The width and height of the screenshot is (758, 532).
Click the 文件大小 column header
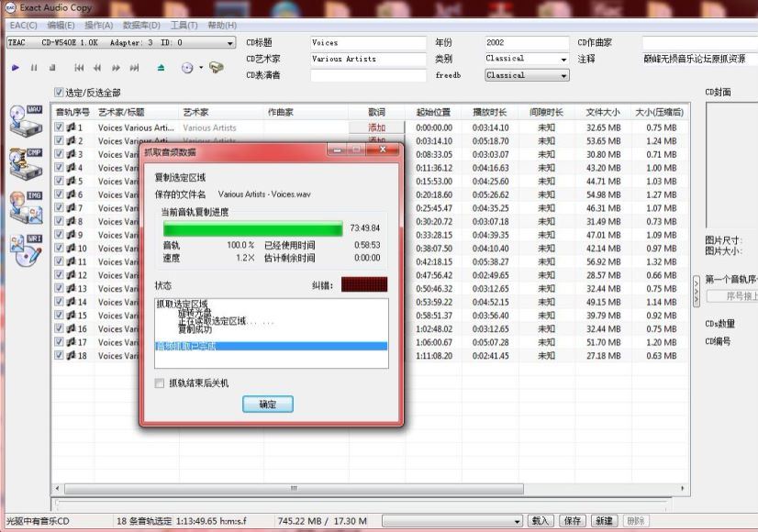pos(603,112)
